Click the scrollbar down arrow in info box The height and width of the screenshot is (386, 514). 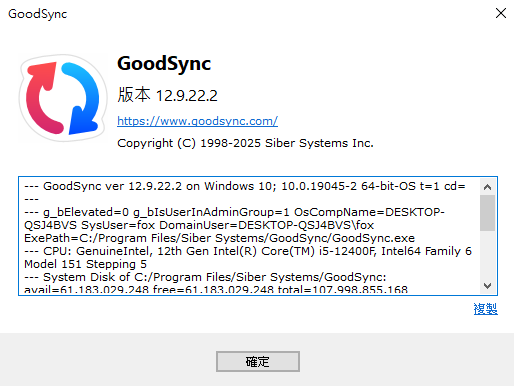(487, 286)
